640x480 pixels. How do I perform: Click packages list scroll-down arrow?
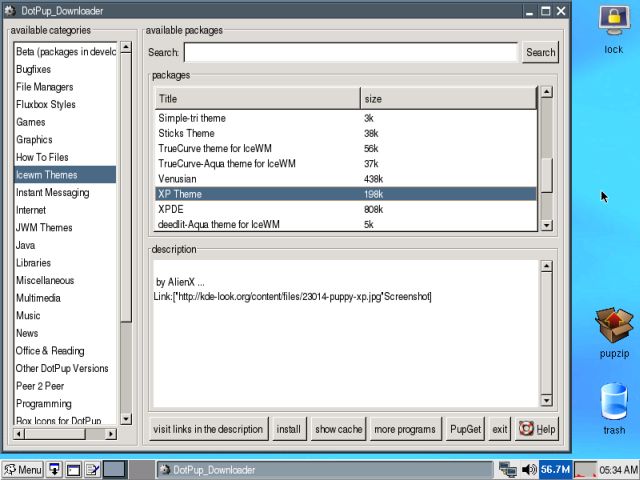point(546,225)
